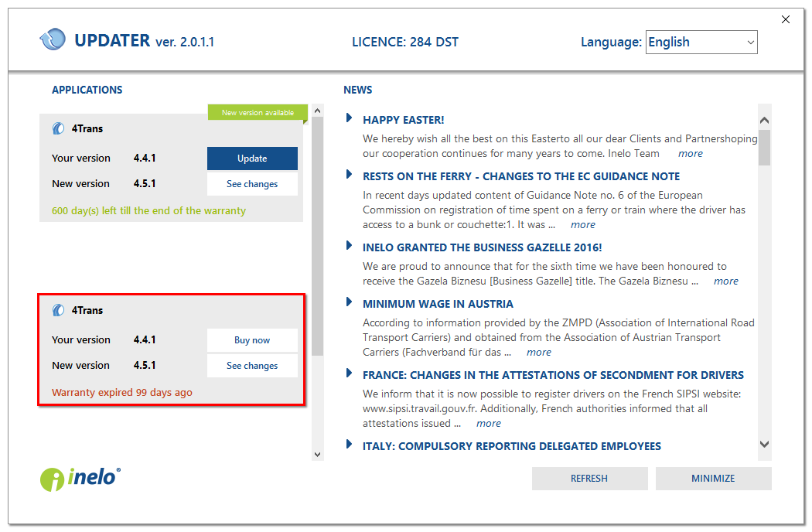Image resolution: width=812 pixels, height=532 pixels.
Task: Click the "UPDATER ver. 2.0.1.1" title text
Action: coord(144,40)
